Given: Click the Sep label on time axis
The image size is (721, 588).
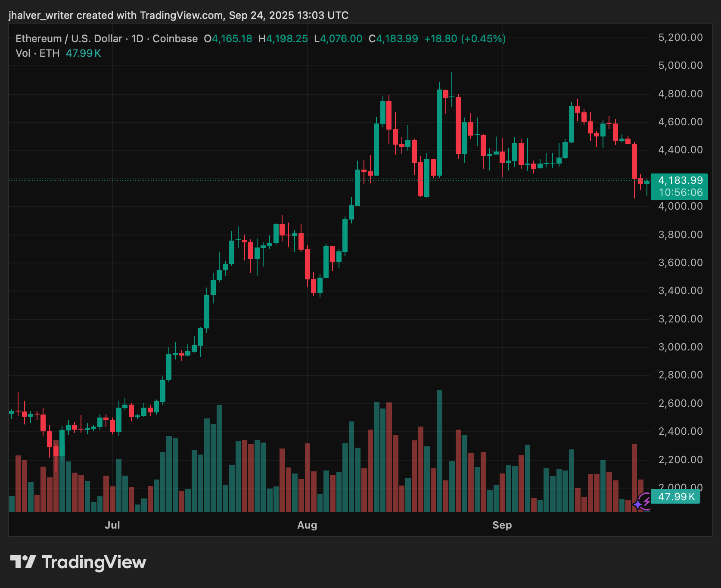Looking at the screenshot, I should [x=502, y=525].
